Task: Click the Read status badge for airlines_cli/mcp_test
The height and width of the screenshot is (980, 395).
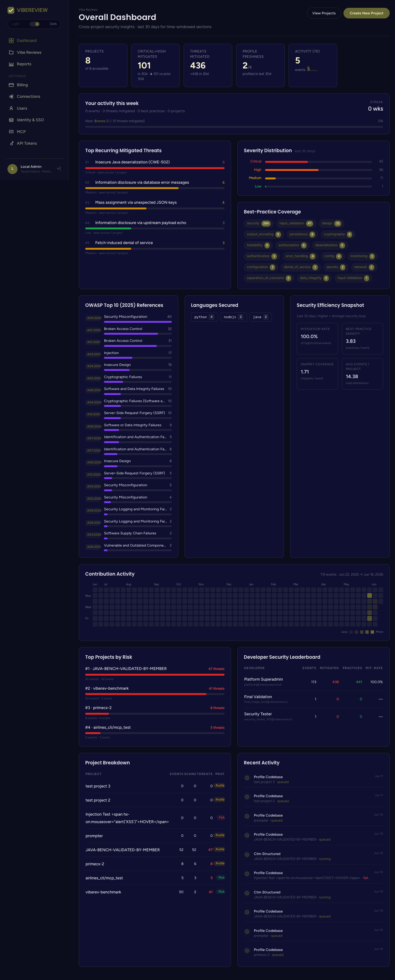Action: pyautogui.click(x=221, y=878)
